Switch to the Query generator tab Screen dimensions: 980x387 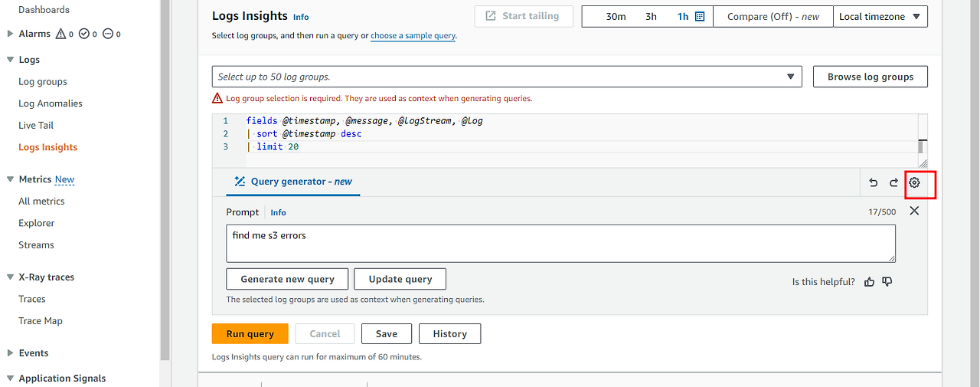click(293, 182)
